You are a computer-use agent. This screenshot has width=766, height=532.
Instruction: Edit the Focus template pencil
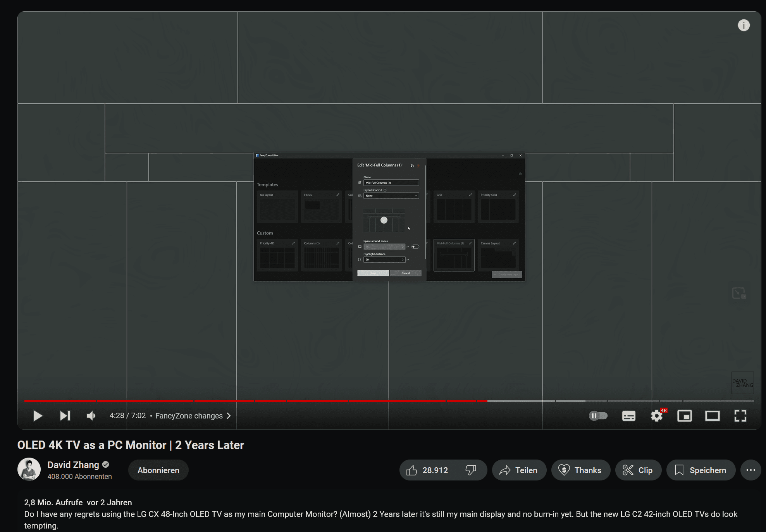(338, 195)
